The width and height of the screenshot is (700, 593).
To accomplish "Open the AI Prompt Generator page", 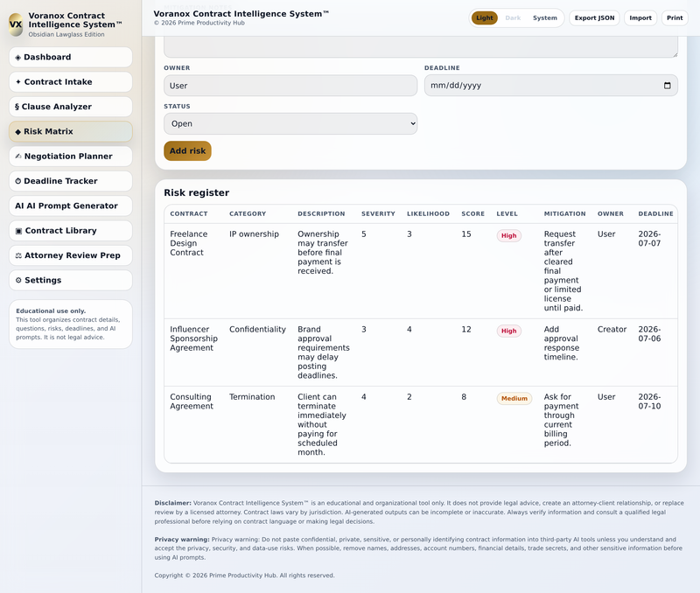I will [71, 206].
